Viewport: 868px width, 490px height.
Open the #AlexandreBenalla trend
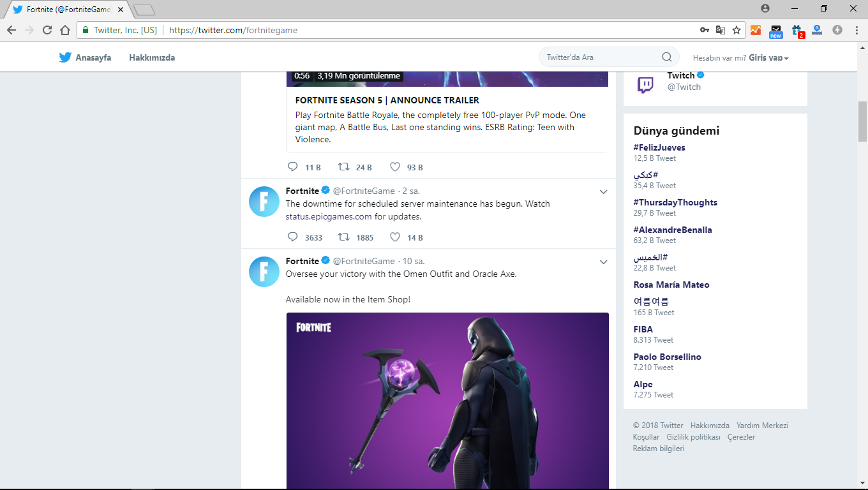pos(673,230)
